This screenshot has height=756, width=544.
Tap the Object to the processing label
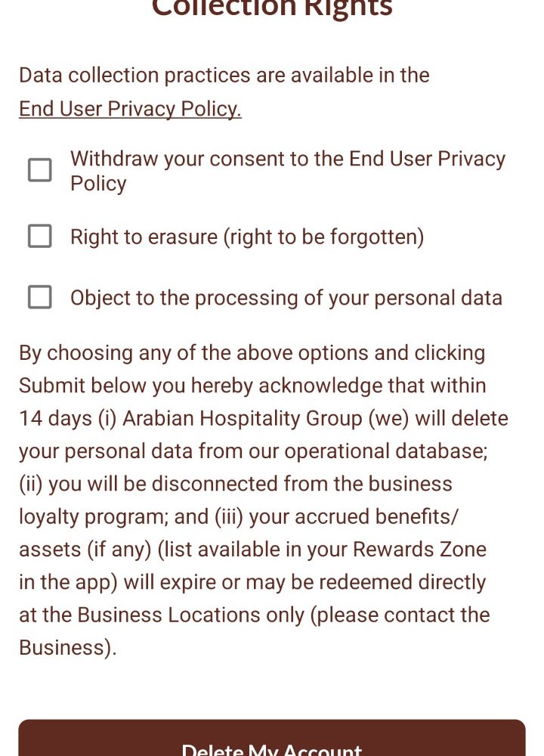[x=286, y=298]
